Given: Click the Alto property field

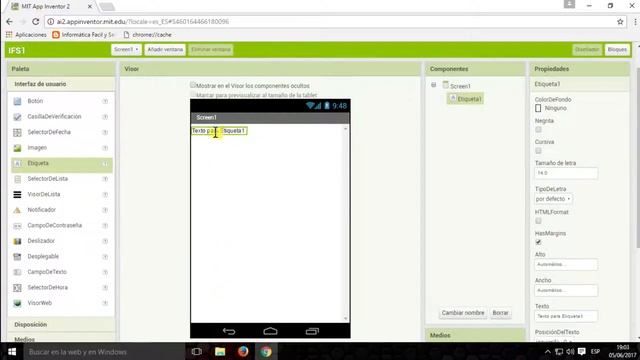Looking at the screenshot, I should 566,264.
